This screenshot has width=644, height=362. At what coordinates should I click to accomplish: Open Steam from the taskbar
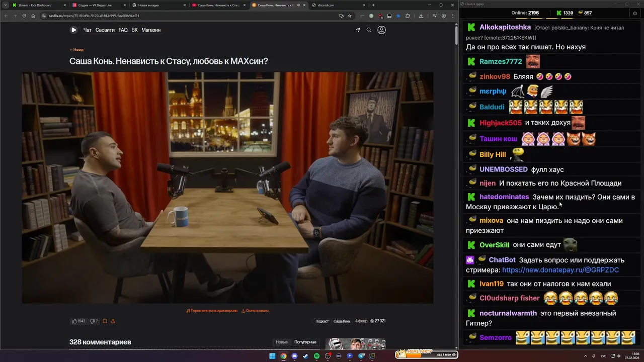305,356
